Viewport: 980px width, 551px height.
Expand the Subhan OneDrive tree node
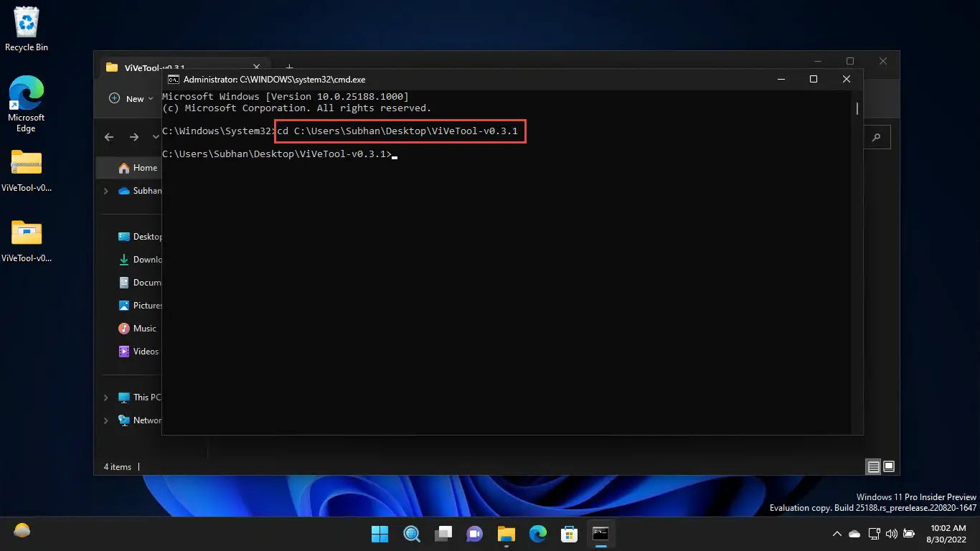click(x=106, y=191)
